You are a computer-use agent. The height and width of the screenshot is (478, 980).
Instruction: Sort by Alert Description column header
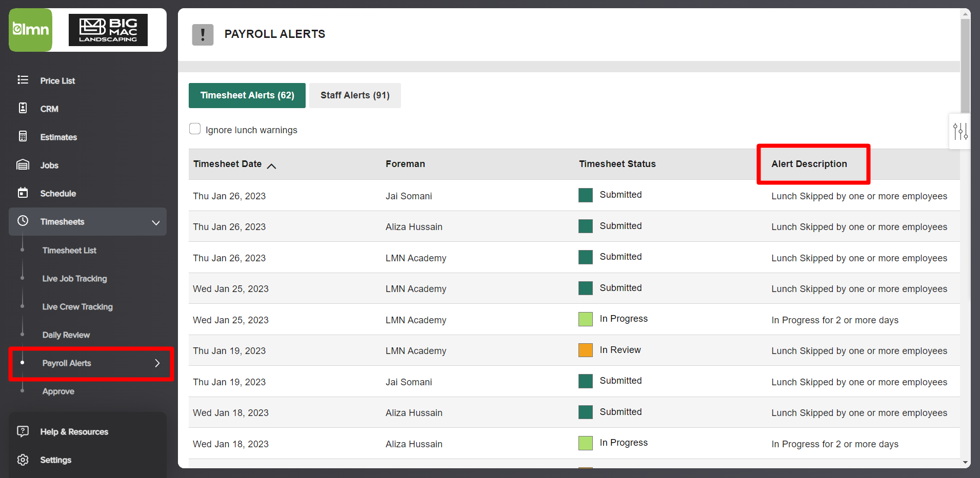tap(809, 164)
